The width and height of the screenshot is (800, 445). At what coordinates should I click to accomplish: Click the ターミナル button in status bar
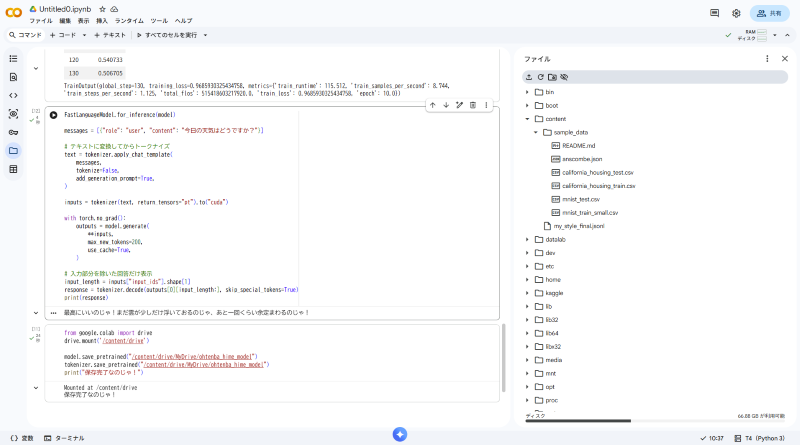click(64, 438)
